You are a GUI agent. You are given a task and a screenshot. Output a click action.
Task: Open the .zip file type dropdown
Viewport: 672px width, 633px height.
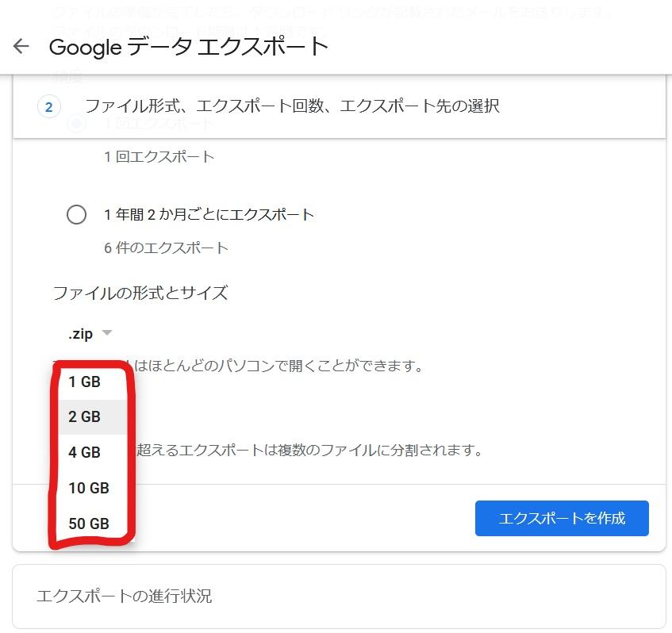(90, 333)
